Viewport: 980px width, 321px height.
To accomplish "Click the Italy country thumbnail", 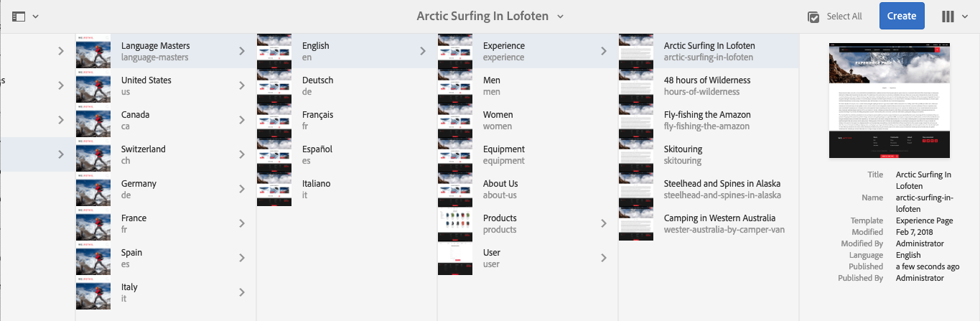I will point(93,292).
